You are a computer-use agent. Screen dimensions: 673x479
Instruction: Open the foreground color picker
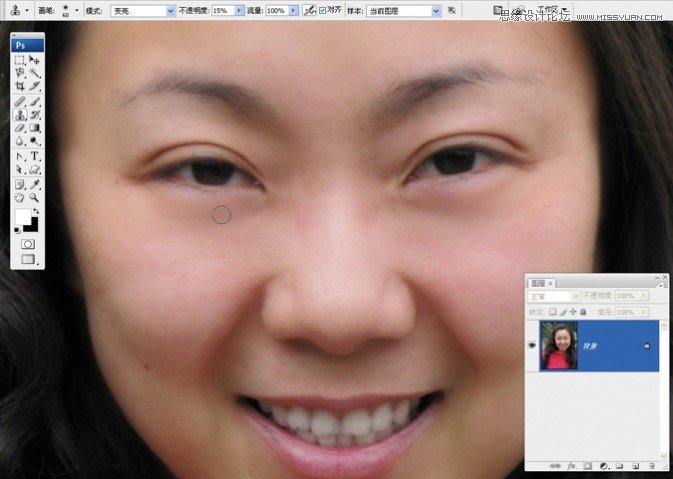(x=22, y=216)
